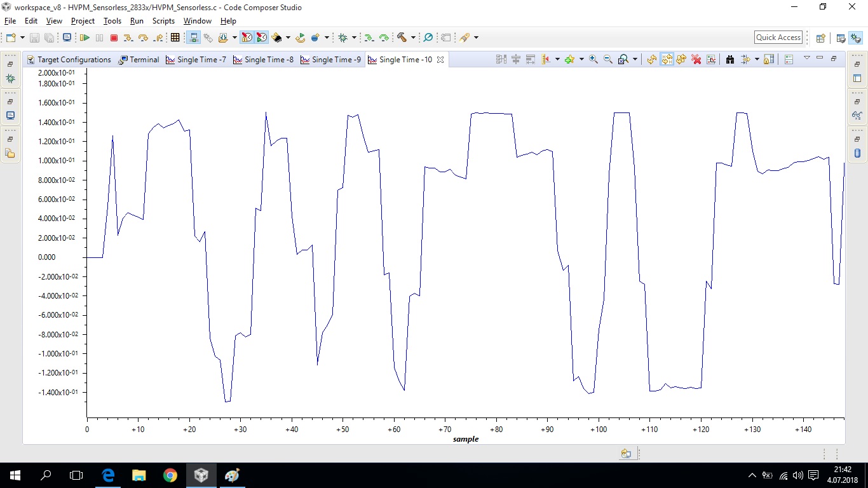Lock the graph display with the lock icon

coord(768,59)
